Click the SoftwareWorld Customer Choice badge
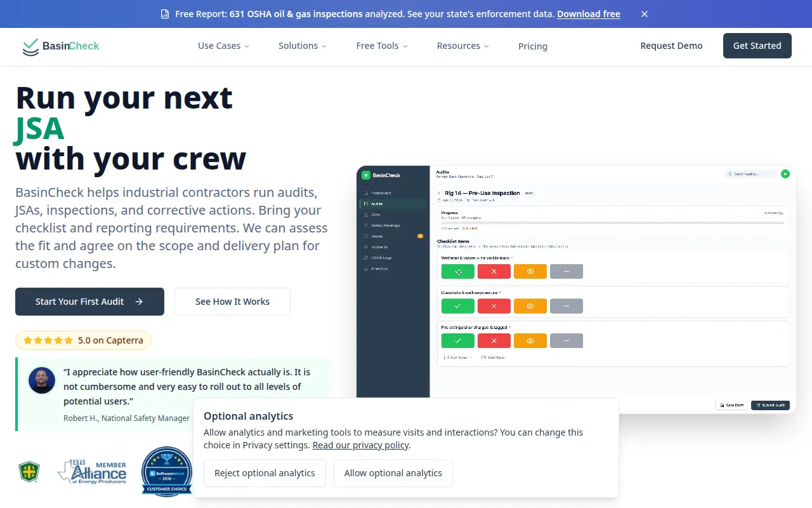The image size is (812, 508). [166, 472]
